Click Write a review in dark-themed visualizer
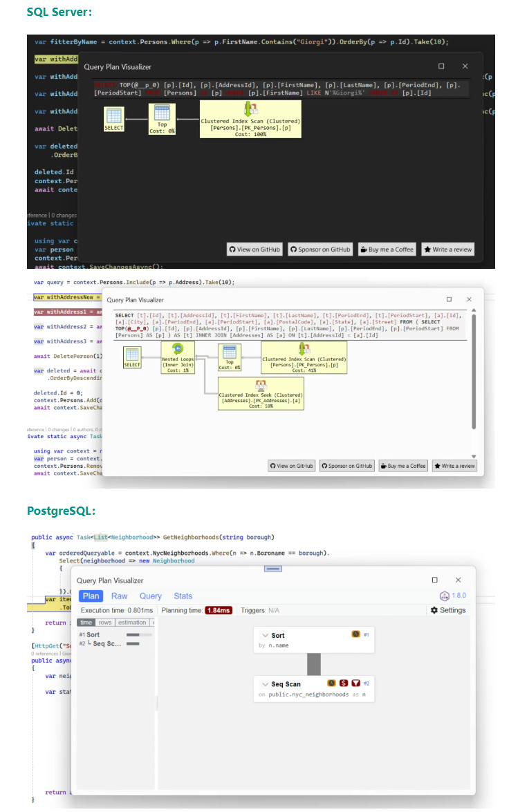Screen dimensions: 509x812 point(448,249)
